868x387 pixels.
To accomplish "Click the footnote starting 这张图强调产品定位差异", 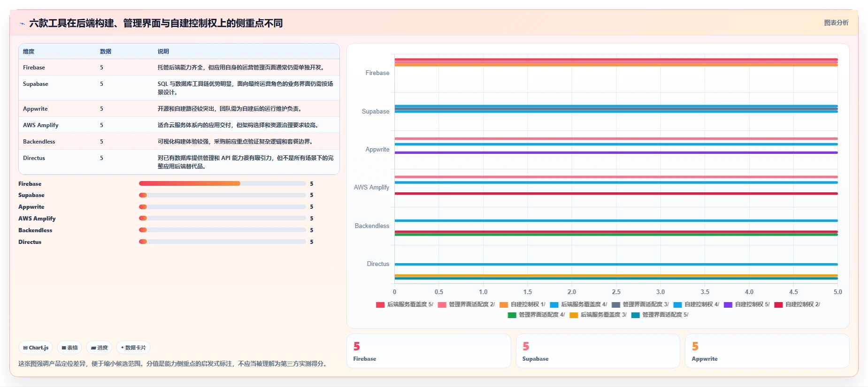I will tap(173, 364).
